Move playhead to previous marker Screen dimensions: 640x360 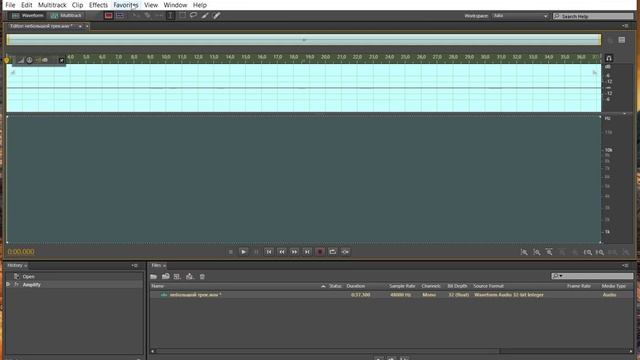coord(269,252)
